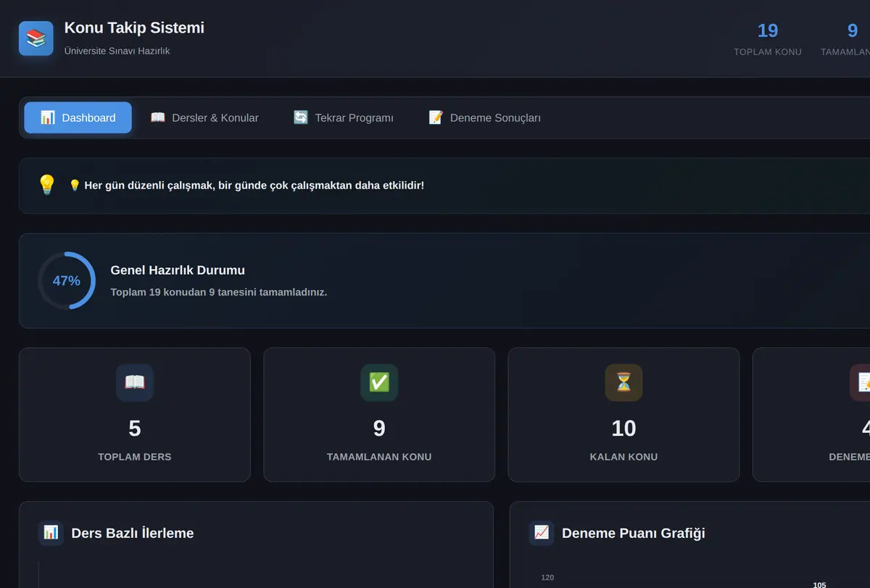Click the daily tip text about düzenli çalışmak
The height and width of the screenshot is (588, 870).
(x=246, y=185)
